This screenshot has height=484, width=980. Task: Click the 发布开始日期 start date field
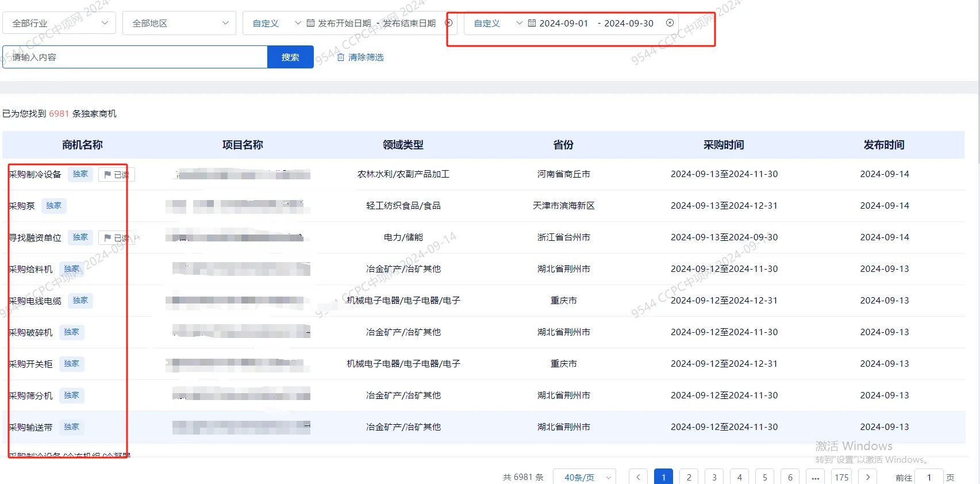(344, 23)
